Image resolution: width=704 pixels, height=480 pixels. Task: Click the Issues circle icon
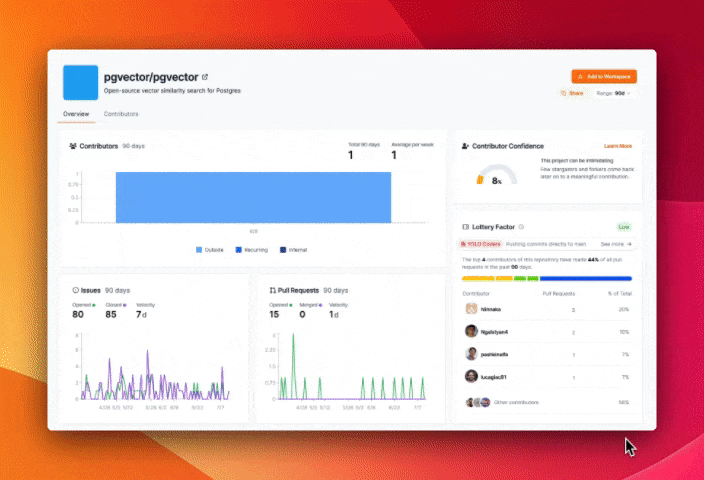(75, 291)
